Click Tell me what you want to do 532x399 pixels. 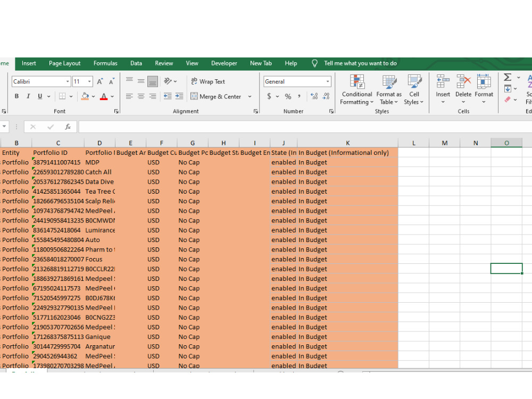click(360, 63)
